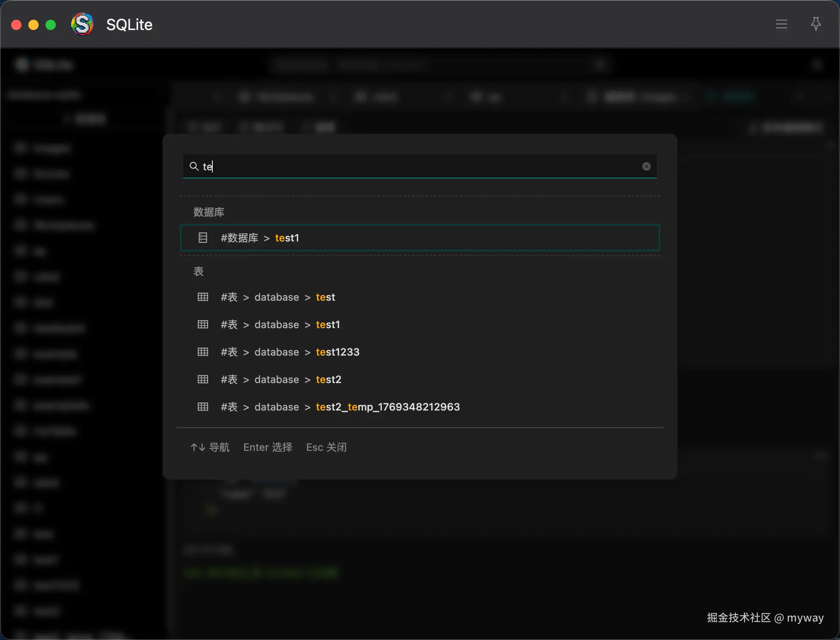Click the SQLite app logo icon
The height and width of the screenshot is (640, 840).
coord(82,24)
